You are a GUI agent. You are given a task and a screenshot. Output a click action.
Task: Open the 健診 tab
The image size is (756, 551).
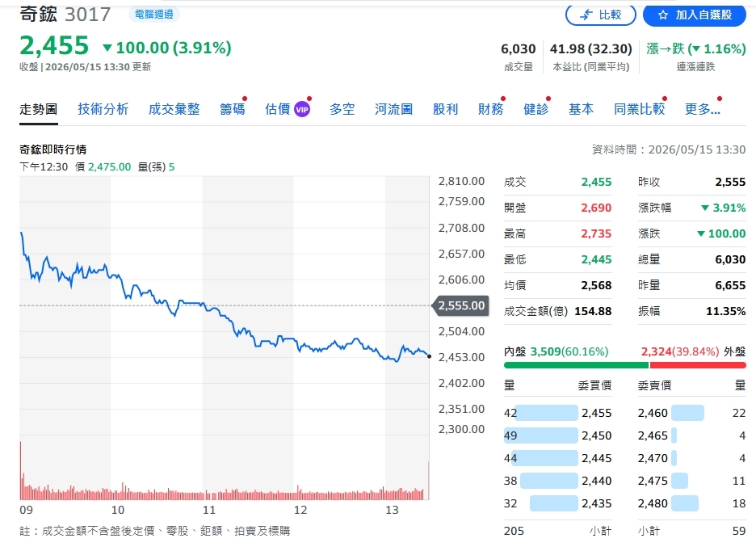coord(536,109)
